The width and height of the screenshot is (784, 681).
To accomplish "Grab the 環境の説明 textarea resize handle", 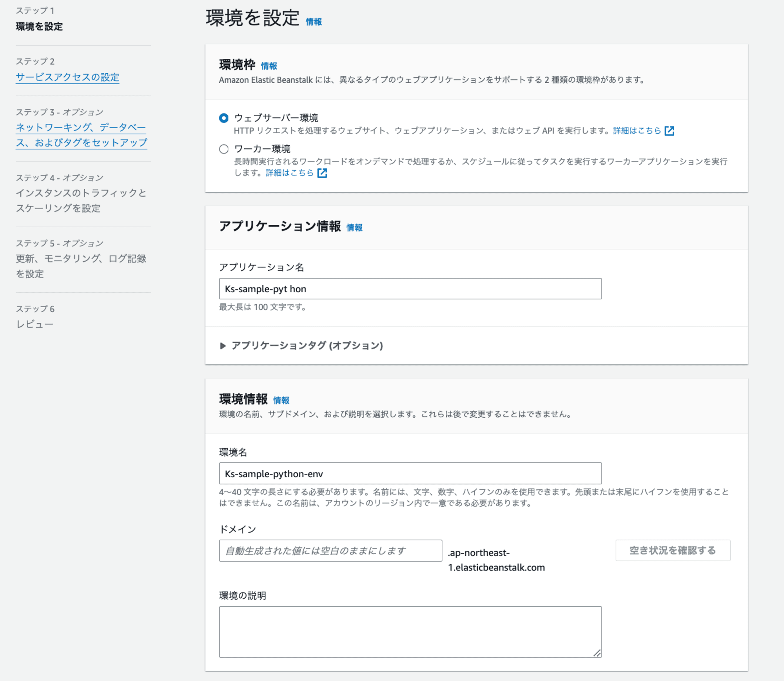I will click(x=597, y=653).
